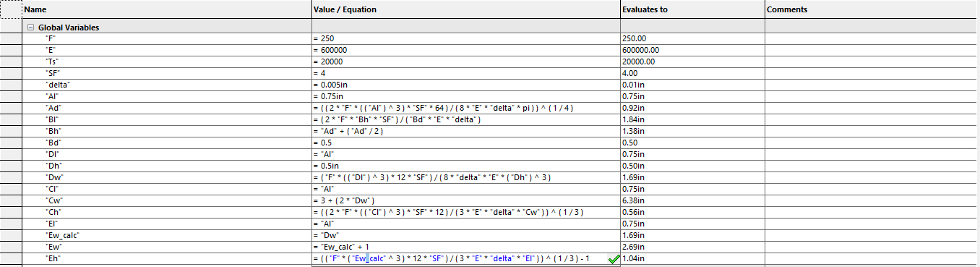
Task: Edit the value "= 0.5" for Bd
Action: coord(465,143)
